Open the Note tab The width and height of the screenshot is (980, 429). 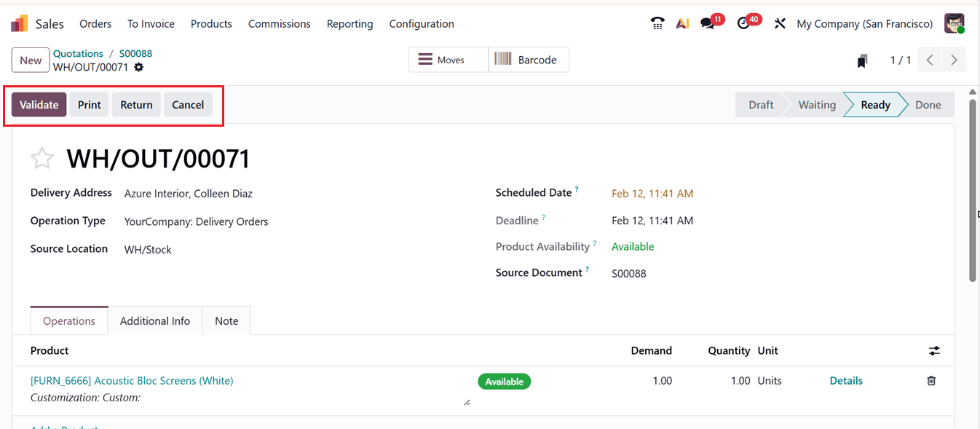[x=226, y=320]
